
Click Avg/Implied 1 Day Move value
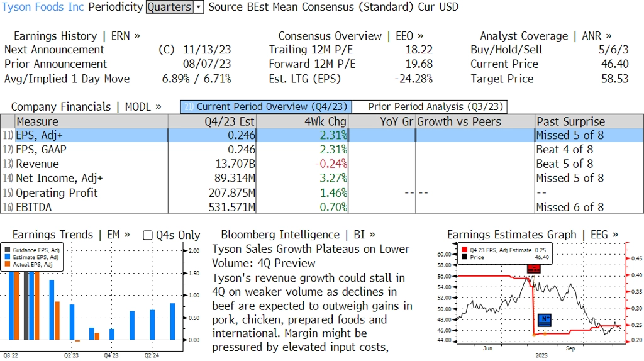196,79
